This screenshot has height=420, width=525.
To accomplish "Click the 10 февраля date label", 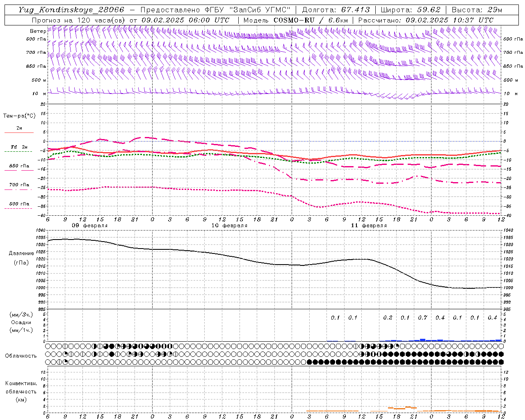I will 229,226.
